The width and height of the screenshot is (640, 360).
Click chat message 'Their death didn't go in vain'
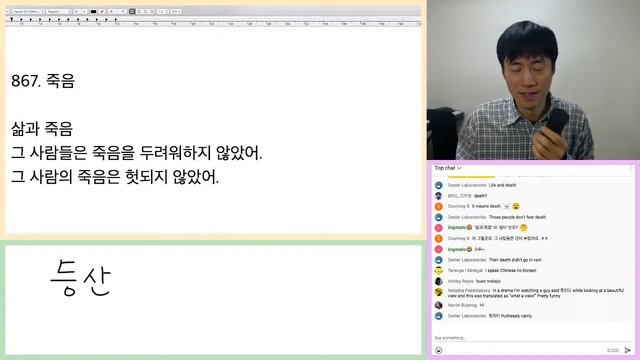click(515, 260)
